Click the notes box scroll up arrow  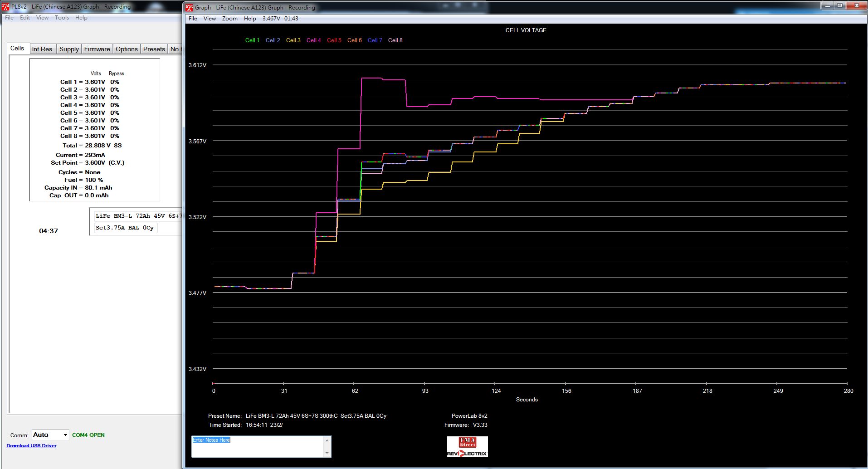(327, 440)
